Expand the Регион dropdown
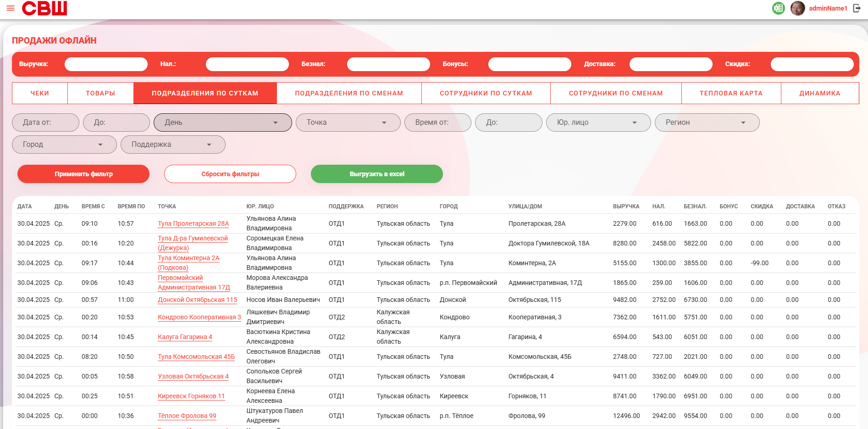The width and height of the screenshot is (868, 429). point(707,123)
